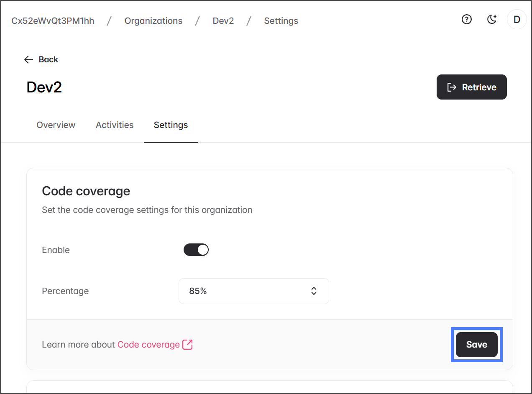Click the Retrieve button label
532x394 pixels.
(479, 87)
